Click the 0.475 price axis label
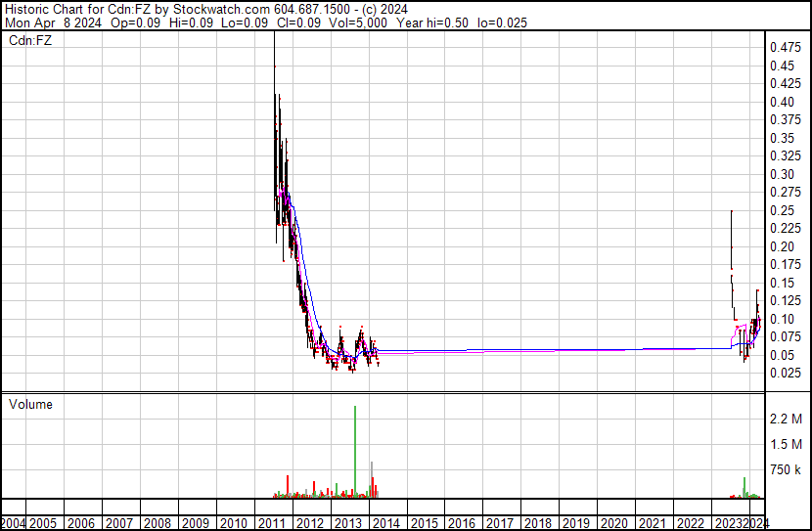Screen dimensions: 812x531 [786, 48]
